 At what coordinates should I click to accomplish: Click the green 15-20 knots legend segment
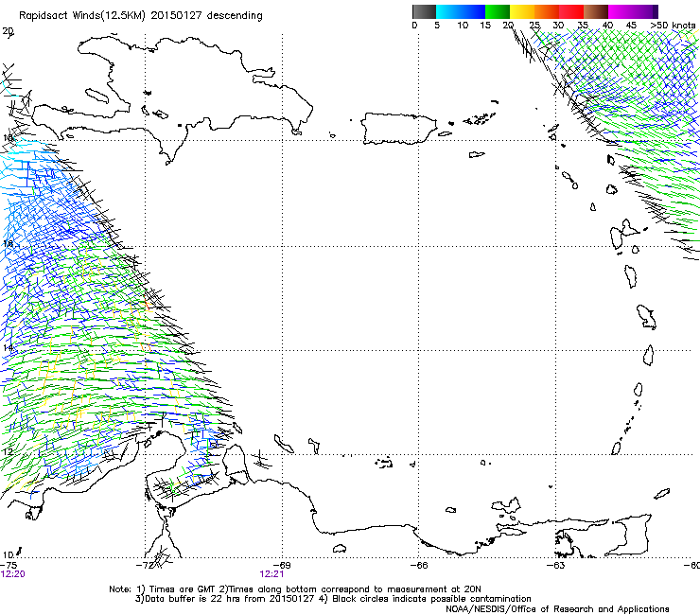click(498, 11)
